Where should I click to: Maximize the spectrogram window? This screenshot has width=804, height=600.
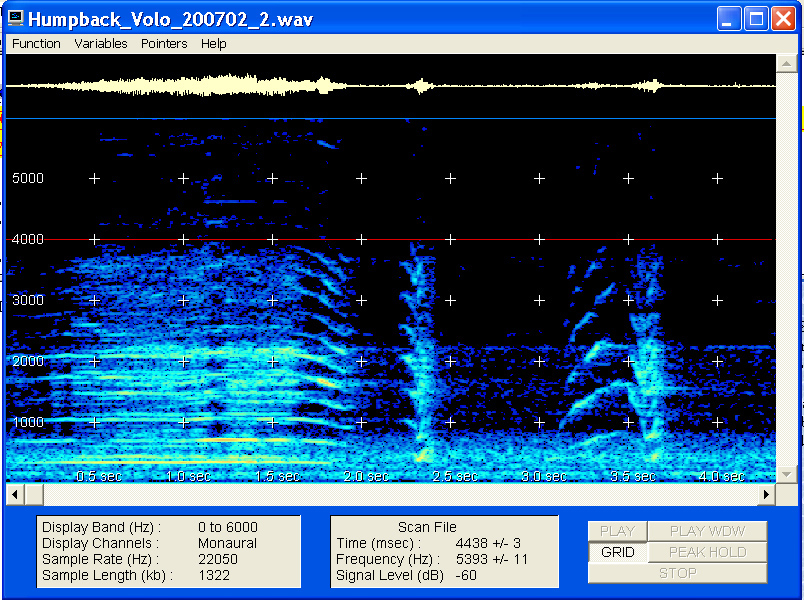pyautogui.click(x=756, y=19)
